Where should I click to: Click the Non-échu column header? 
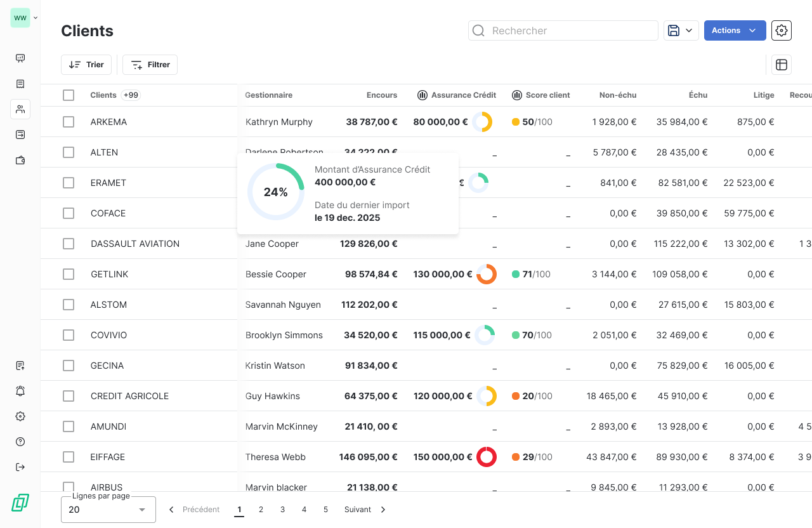[618, 95]
